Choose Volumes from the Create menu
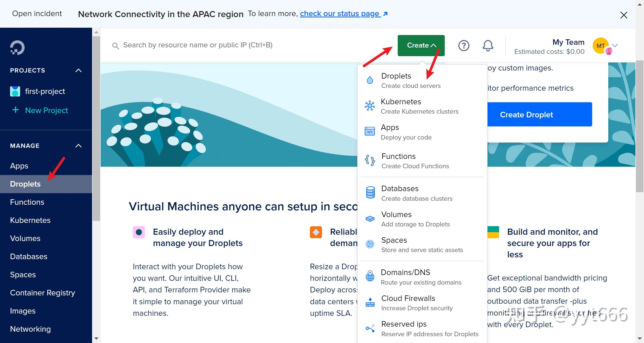The image size is (644, 343). click(396, 215)
